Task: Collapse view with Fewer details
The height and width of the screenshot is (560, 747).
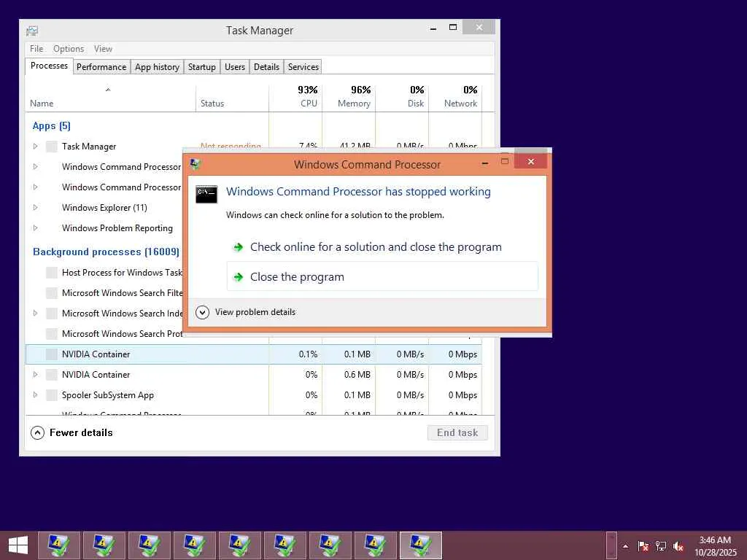Action: [x=72, y=432]
